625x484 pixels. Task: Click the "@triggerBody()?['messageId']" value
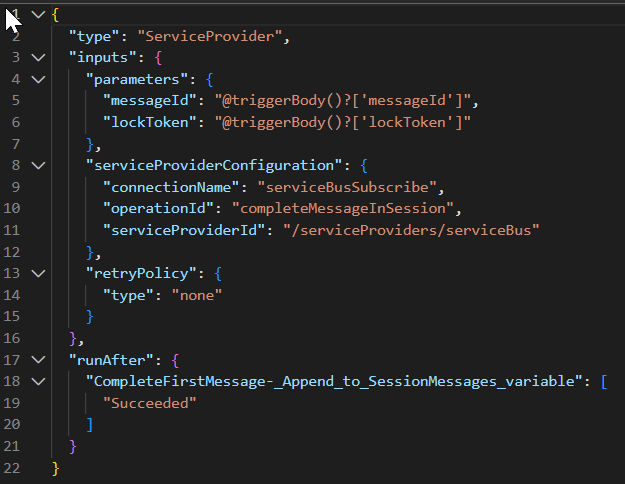(343, 100)
